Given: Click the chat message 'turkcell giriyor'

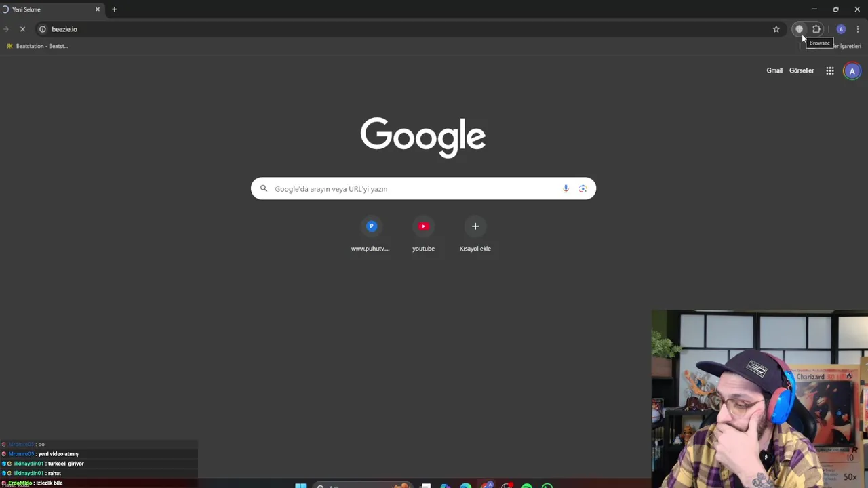Looking at the screenshot, I should 66,464.
